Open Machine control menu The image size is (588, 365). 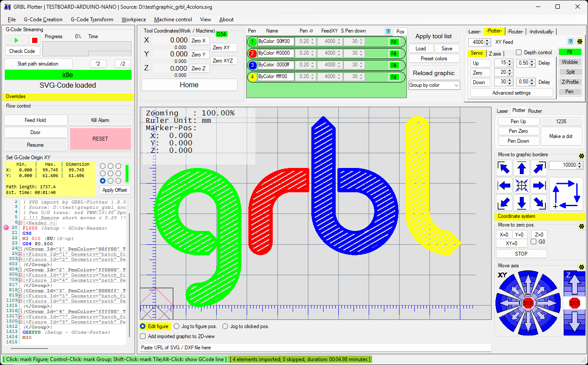point(173,20)
